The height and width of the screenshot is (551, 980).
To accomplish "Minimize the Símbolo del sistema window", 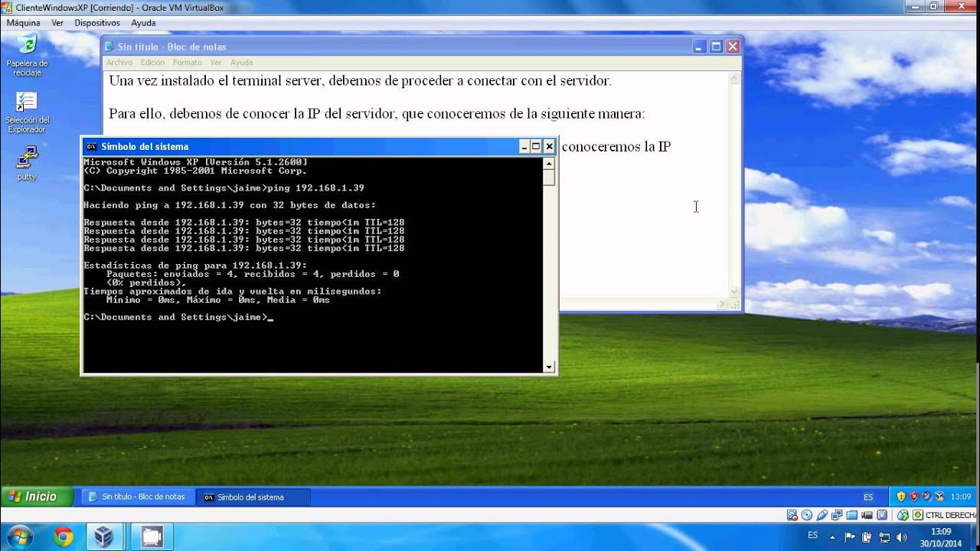I will pyautogui.click(x=524, y=146).
